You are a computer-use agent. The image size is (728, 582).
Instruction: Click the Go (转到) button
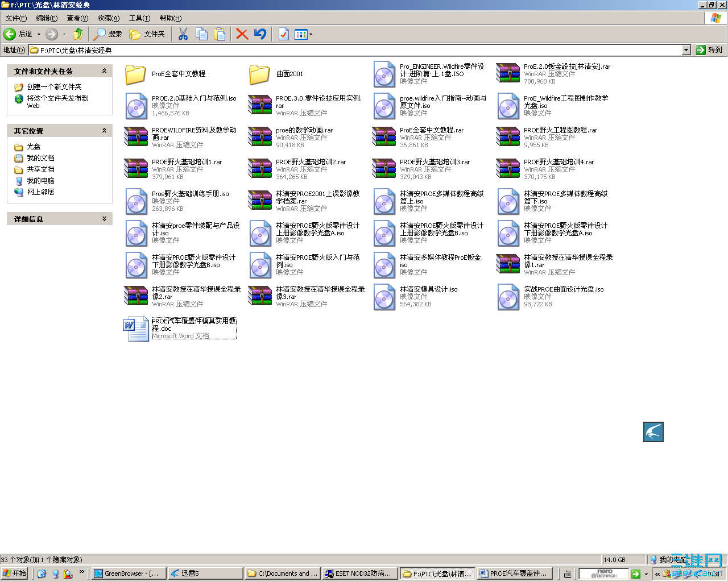(709, 50)
